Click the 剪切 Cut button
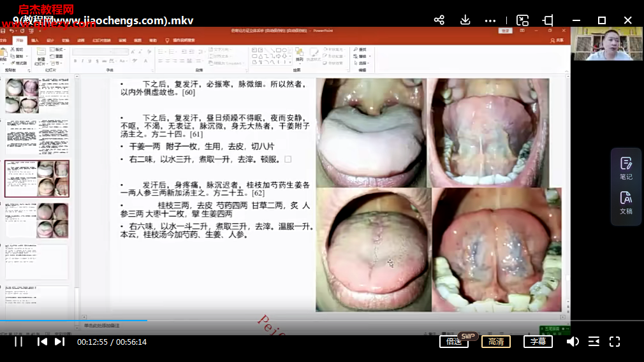644x362 pixels. pos(17,49)
